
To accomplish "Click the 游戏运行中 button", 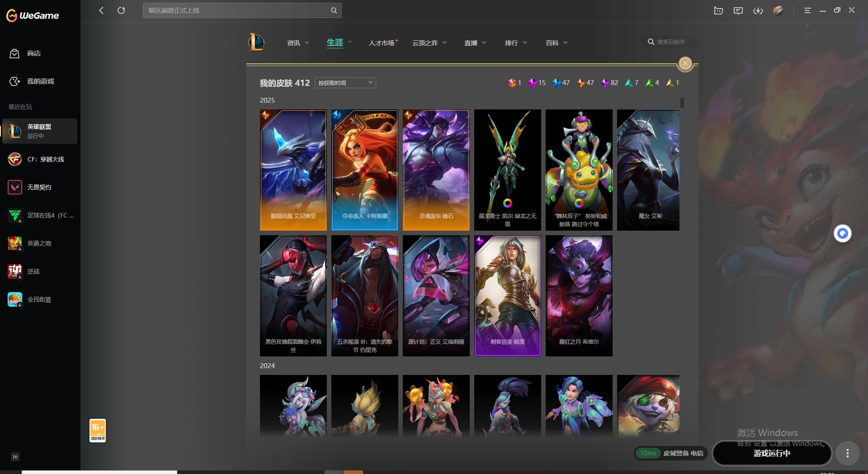I will [772, 453].
